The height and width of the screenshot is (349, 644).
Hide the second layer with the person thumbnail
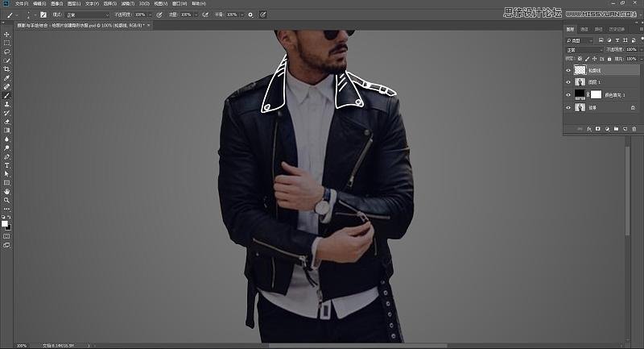tap(568, 82)
